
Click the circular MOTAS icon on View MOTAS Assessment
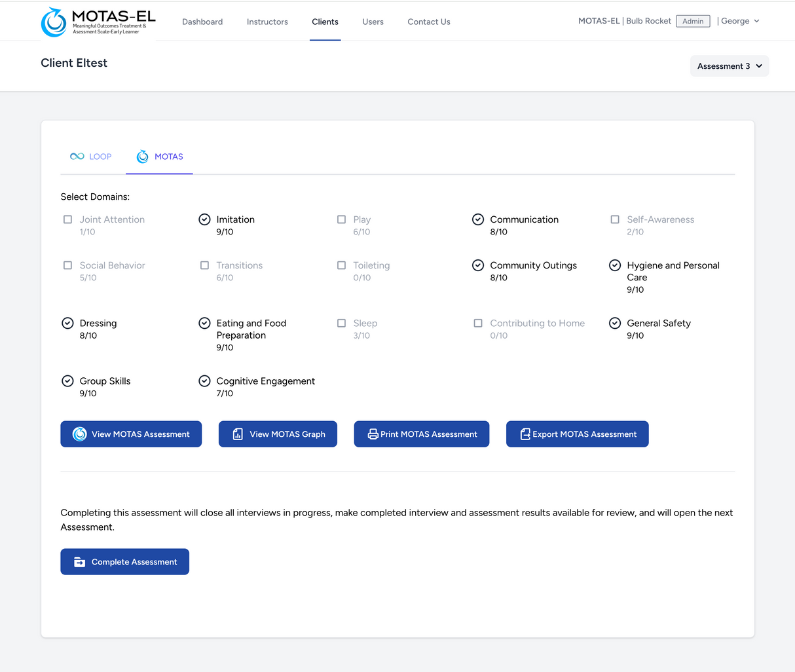click(79, 434)
